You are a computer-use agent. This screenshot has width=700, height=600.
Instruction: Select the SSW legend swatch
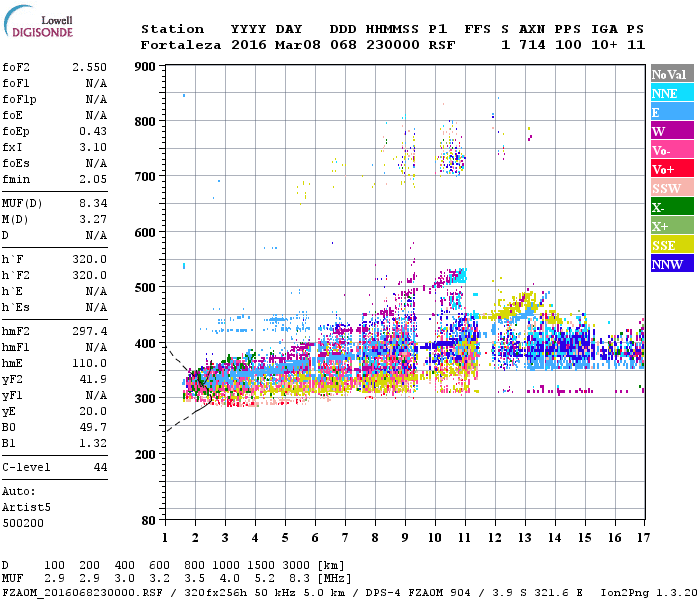tap(672, 188)
